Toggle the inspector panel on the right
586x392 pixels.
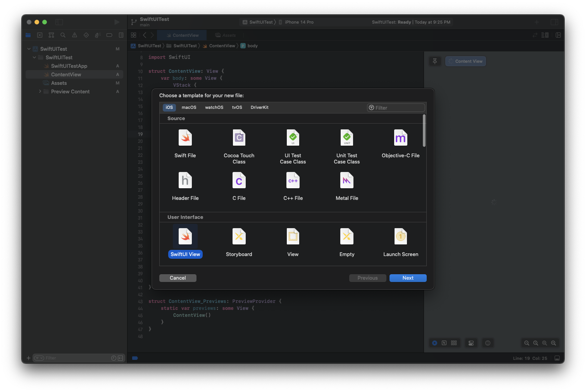555,22
